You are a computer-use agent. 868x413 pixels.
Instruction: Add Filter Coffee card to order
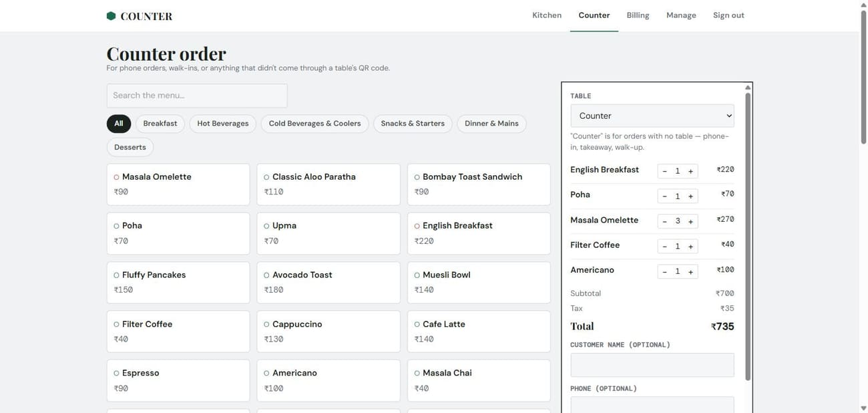tap(178, 331)
